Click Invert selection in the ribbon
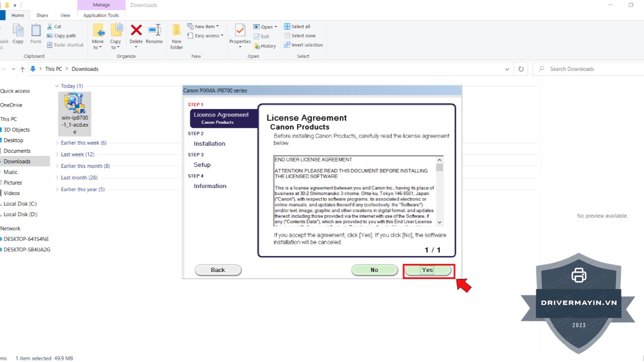This screenshot has height=362, width=644. tap(303, 45)
